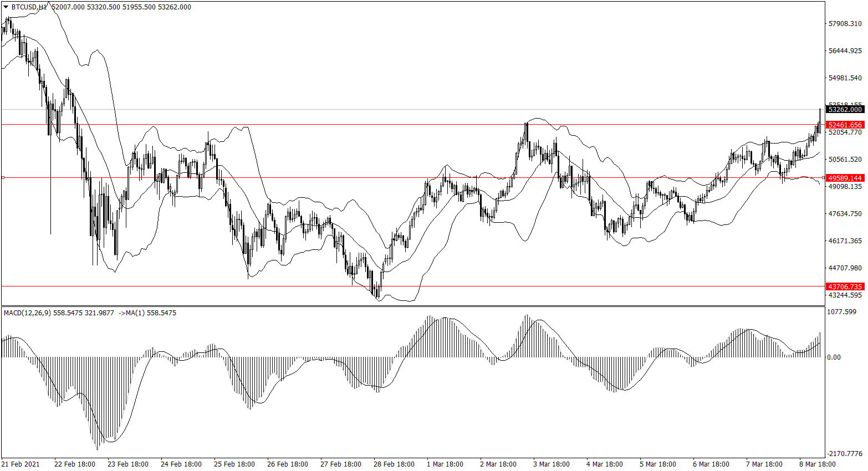The height and width of the screenshot is (471, 868).
Task: Click the BTCUSD,H1 chart title text
Action: [29, 7]
